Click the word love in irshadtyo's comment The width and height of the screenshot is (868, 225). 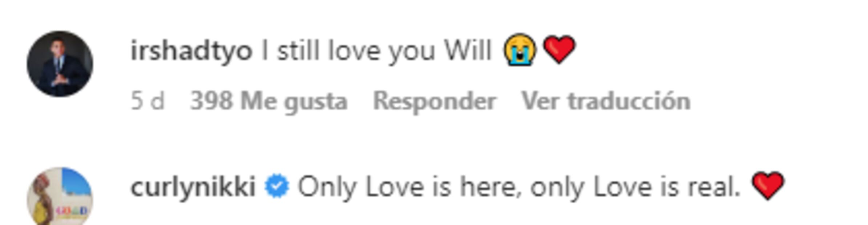point(354,50)
